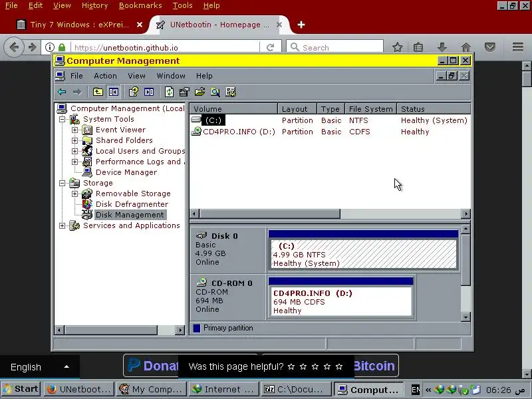This screenshot has width=532, height=399.
Task: Switch to the My Comp... taskbar button
Action: tap(152, 390)
